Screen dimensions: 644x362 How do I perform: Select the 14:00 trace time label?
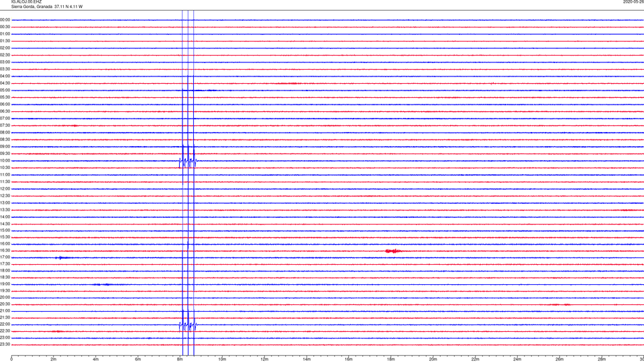coord(5,217)
